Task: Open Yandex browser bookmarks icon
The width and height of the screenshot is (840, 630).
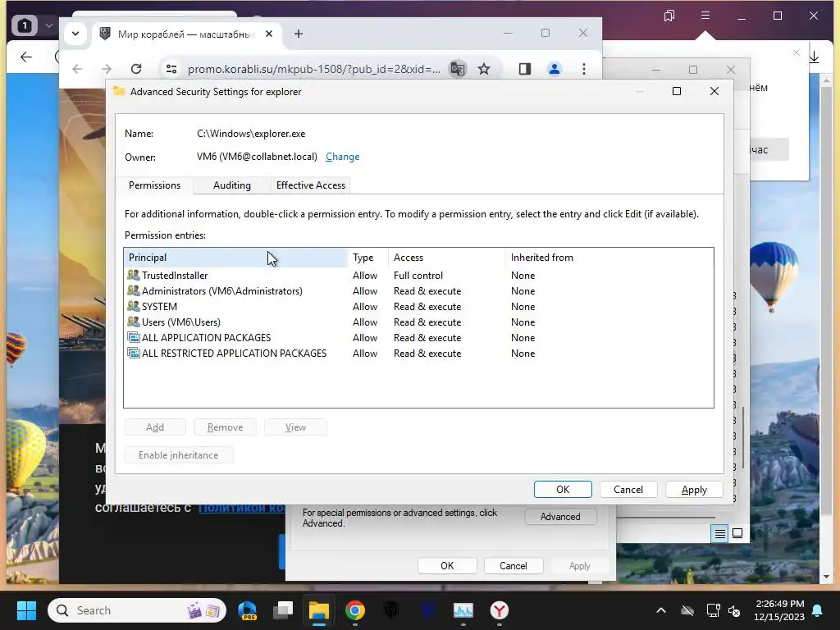Action: click(669, 16)
